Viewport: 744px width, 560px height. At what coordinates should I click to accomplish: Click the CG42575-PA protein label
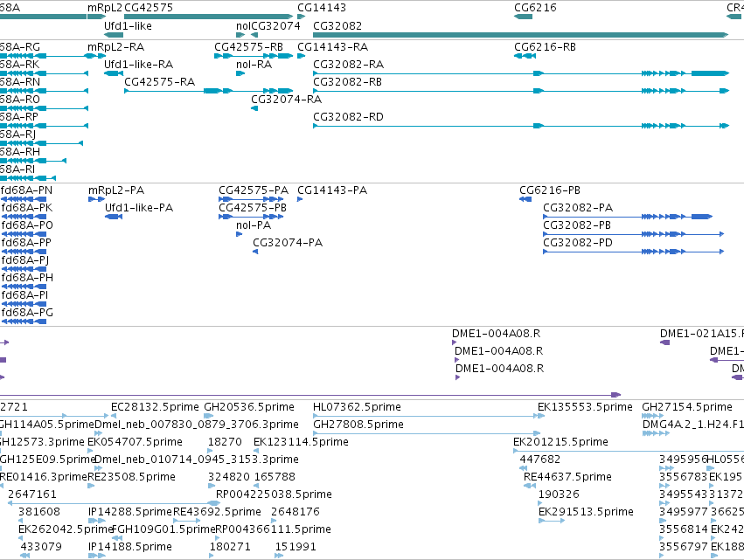point(254,190)
